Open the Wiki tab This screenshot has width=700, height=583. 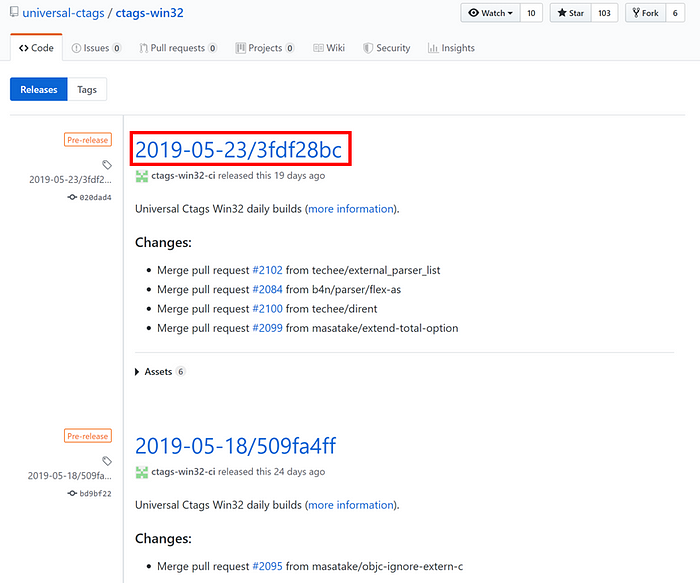[x=329, y=48]
